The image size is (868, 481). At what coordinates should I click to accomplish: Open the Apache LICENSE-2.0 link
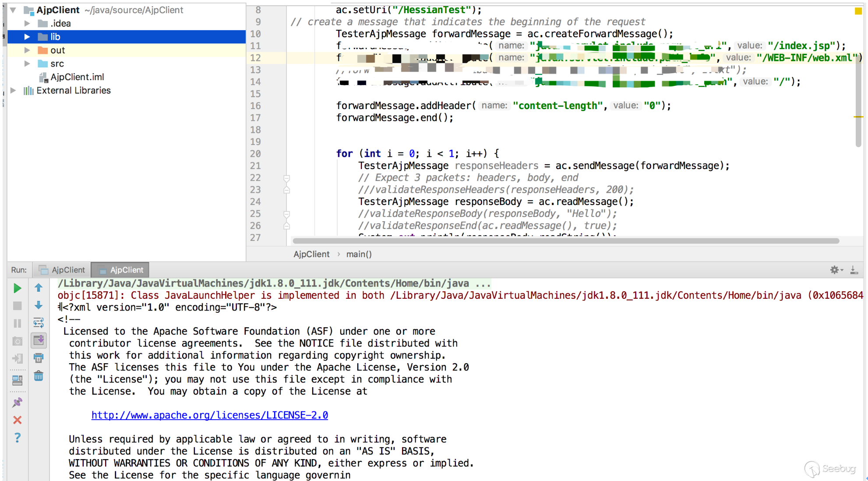[x=209, y=415]
